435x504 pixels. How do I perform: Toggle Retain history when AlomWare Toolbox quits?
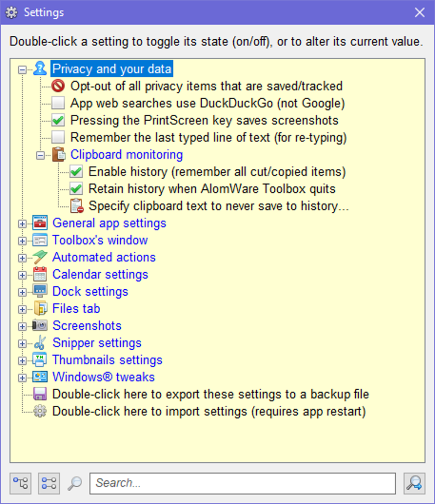point(76,188)
